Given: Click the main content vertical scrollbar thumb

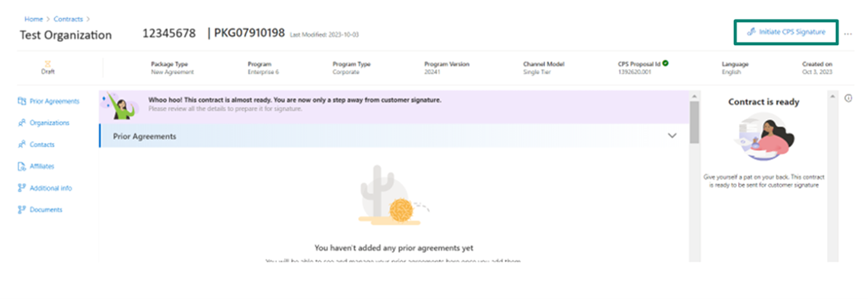Looking at the screenshot, I should [695, 123].
